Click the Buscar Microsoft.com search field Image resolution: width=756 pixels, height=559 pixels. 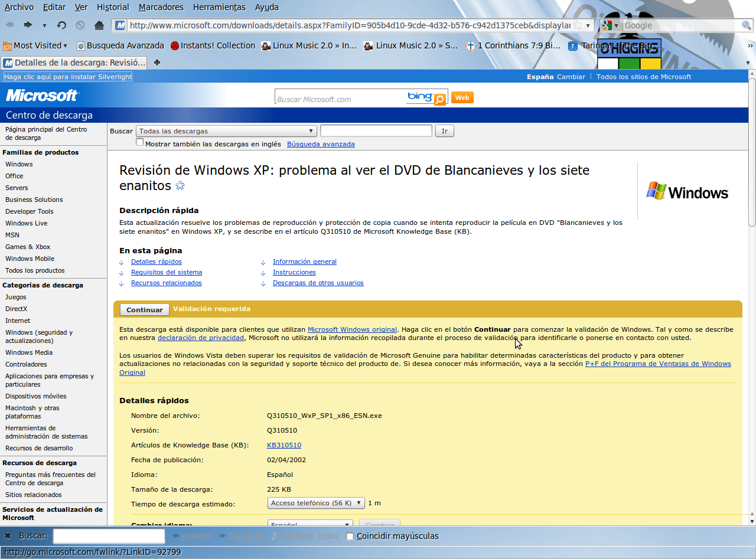point(340,99)
